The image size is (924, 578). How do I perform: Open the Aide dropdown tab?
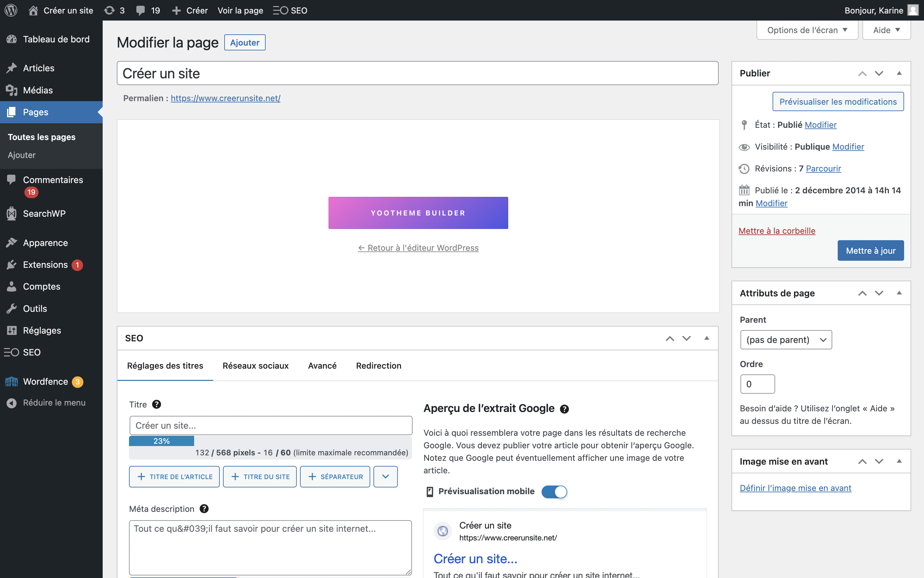pos(886,30)
